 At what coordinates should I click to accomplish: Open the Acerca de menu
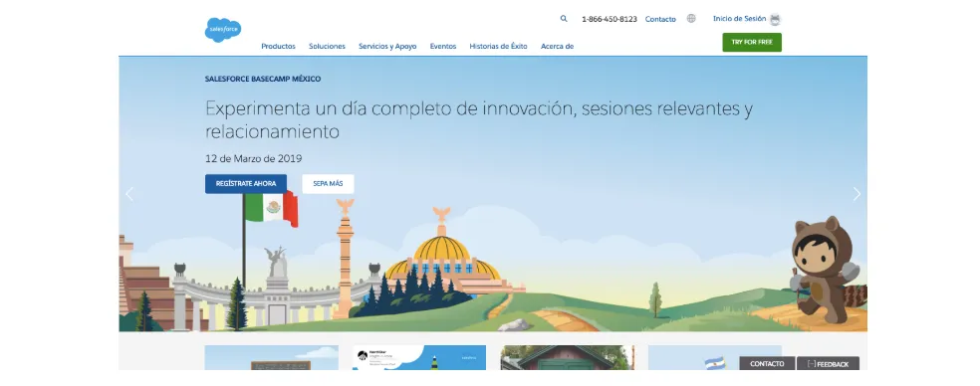pos(557,46)
